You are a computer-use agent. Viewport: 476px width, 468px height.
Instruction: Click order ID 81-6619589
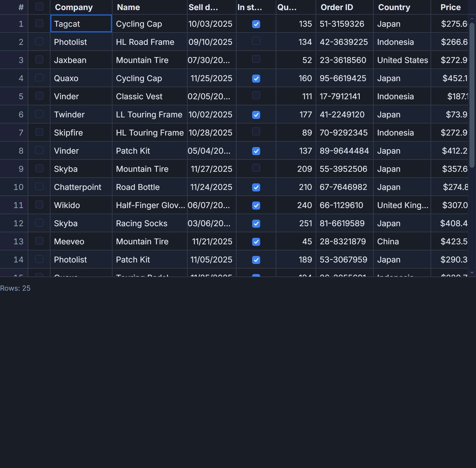(345, 223)
